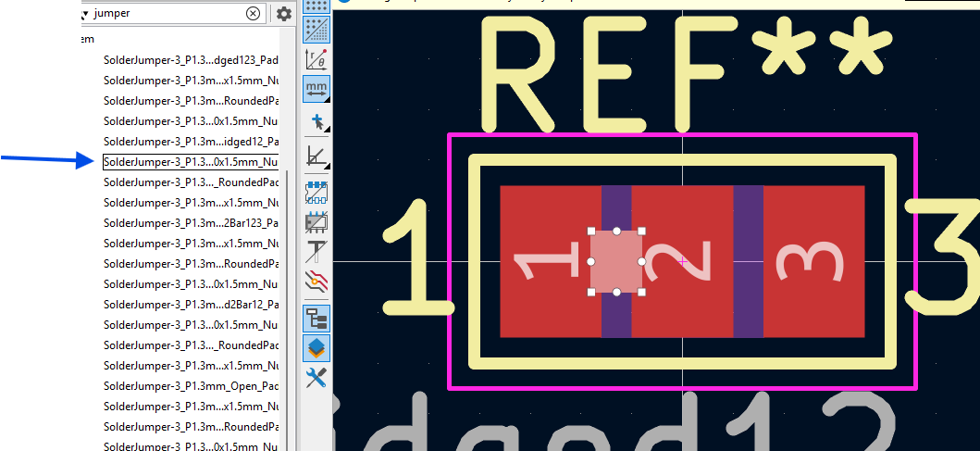The width and height of the screenshot is (980, 451).
Task: Select the highlighted SolderJumper-3 footprint entry
Action: tap(191, 162)
